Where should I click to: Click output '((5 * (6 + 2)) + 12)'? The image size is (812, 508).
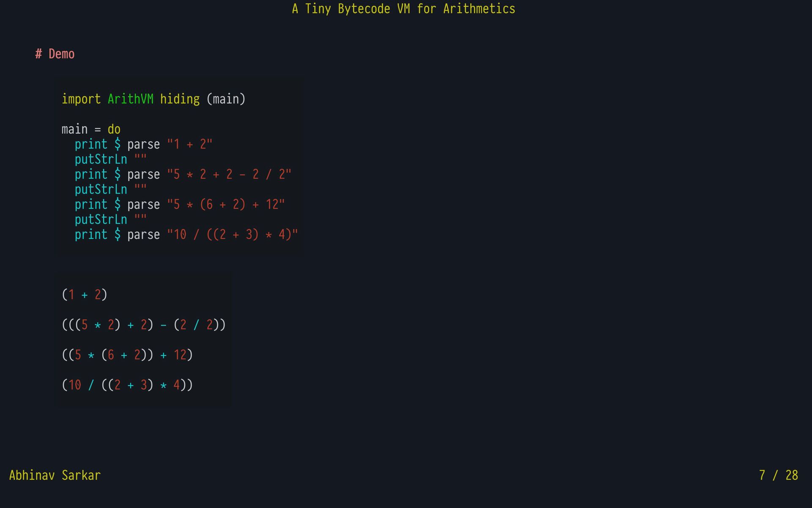pyautogui.click(x=127, y=355)
